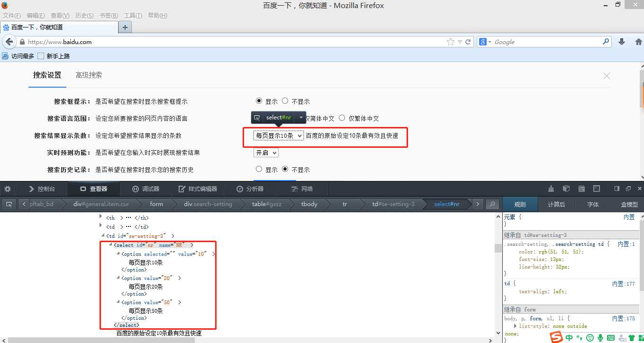
Task: Activate the element picker in inspector breadcrumb bar
Action: point(9,204)
